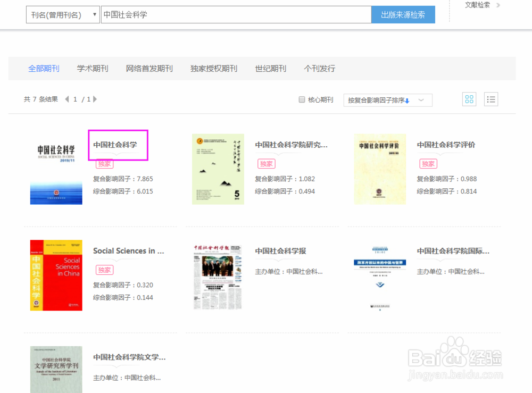
Task: Click the 中国社会科学评价 yellow cover thumbnail
Action: pos(380,169)
